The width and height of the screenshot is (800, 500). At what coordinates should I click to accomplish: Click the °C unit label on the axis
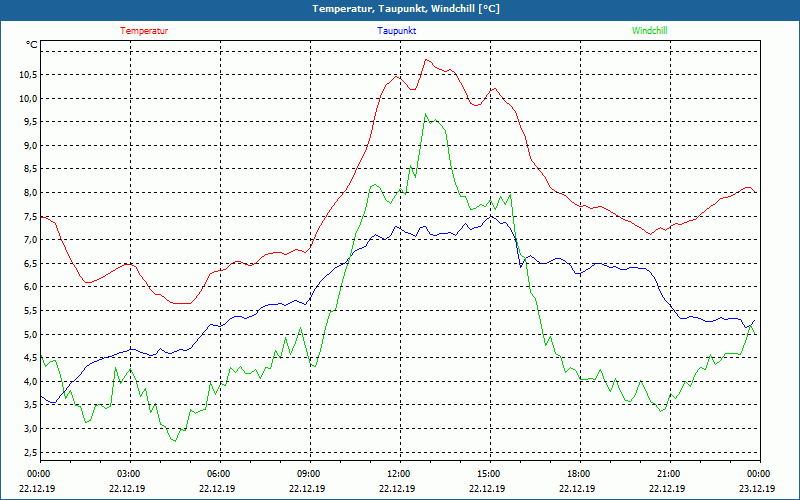pos(32,45)
